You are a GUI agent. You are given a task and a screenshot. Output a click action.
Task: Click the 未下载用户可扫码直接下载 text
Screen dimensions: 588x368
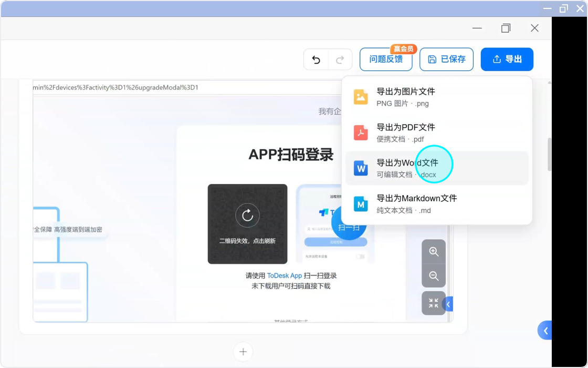[291, 286]
